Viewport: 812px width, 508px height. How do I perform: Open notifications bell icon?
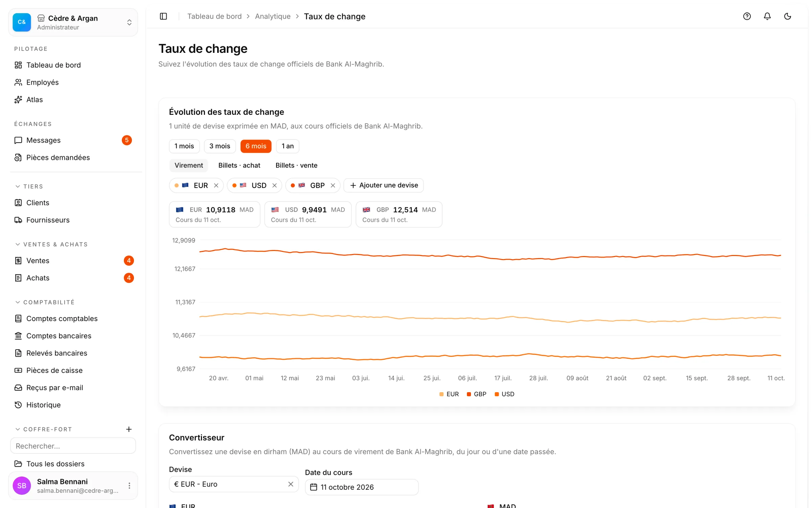(x=767, y=16)
